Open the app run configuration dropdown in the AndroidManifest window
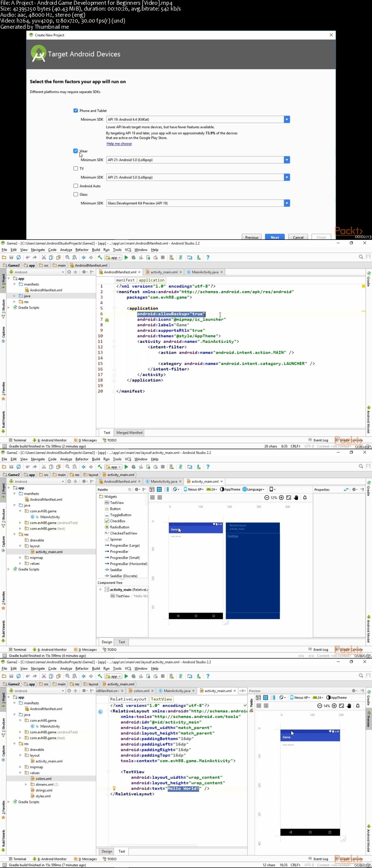The image size is (372, 868). 113,257
